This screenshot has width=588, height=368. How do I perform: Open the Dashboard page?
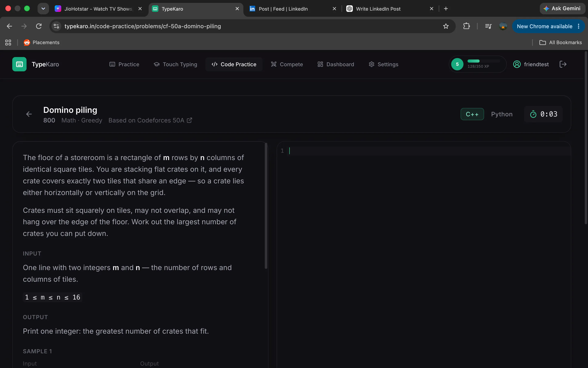coord(336,64)
